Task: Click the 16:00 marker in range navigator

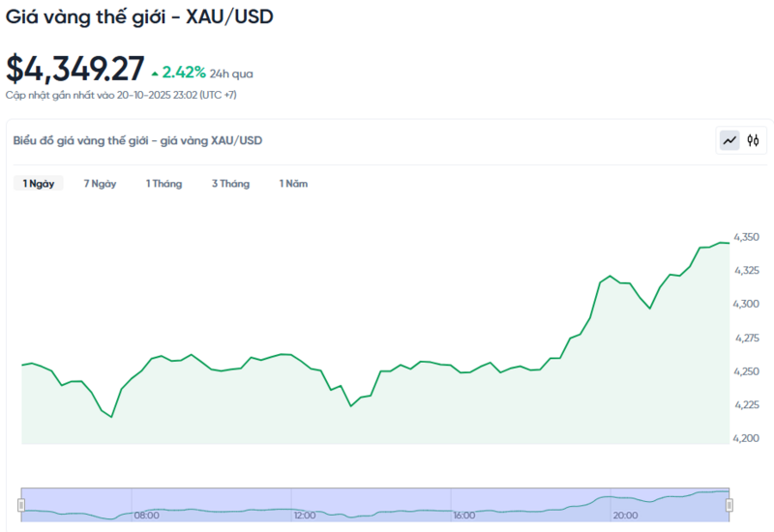Action: point(463,516)
